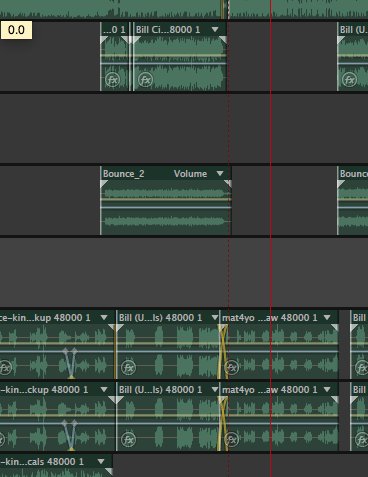
Task: Open Volume dropdown on Bounce_2 clip
Action: 220,173
